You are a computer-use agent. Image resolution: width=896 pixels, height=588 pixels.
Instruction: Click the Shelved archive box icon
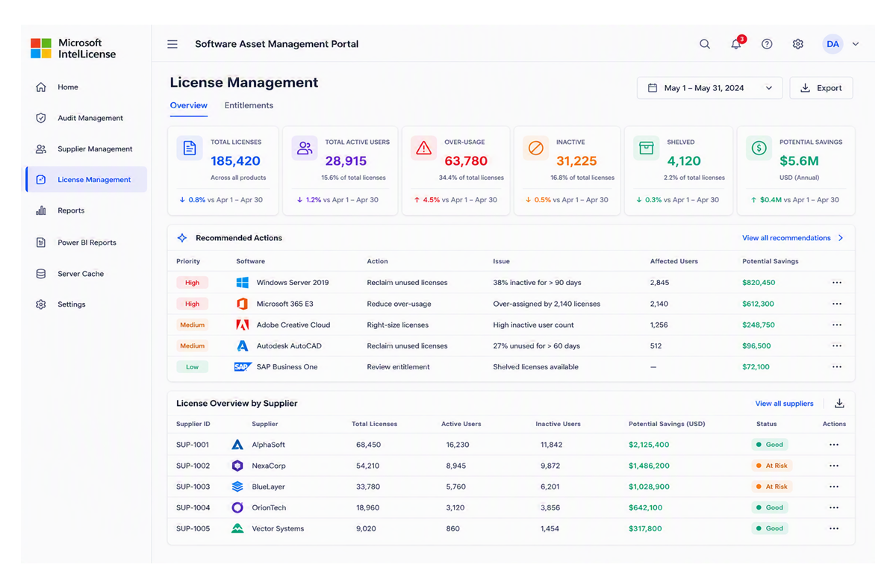646,148
